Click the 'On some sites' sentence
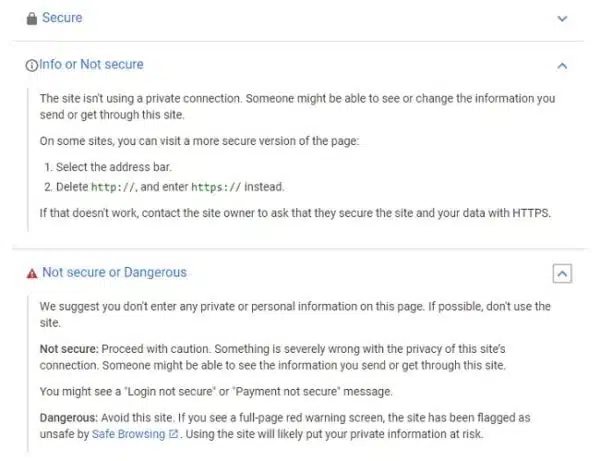600x461 pixels. pyautogui.click(x=198, y=141)
